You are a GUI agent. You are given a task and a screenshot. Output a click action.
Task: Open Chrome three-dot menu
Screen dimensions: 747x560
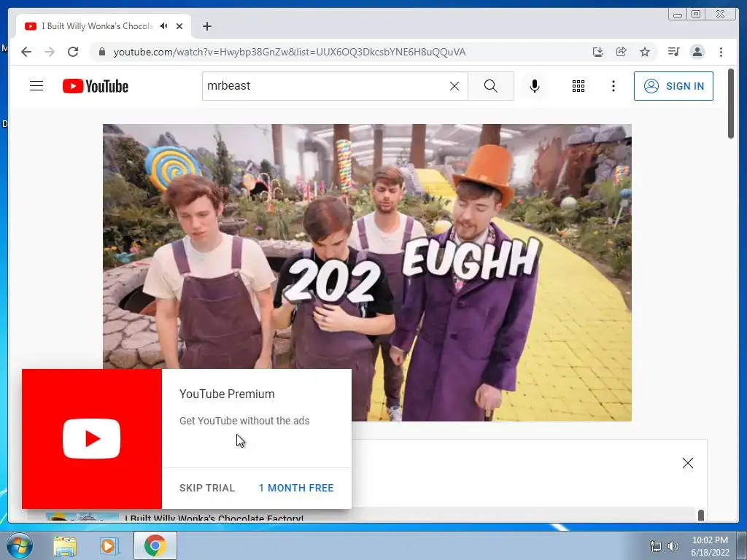tap(721, 52)
